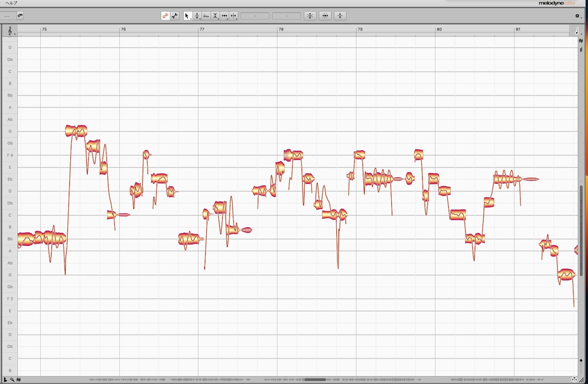Open the settings gear menu
This screenshot has width=588, height=384.
(x=577, y=16)
